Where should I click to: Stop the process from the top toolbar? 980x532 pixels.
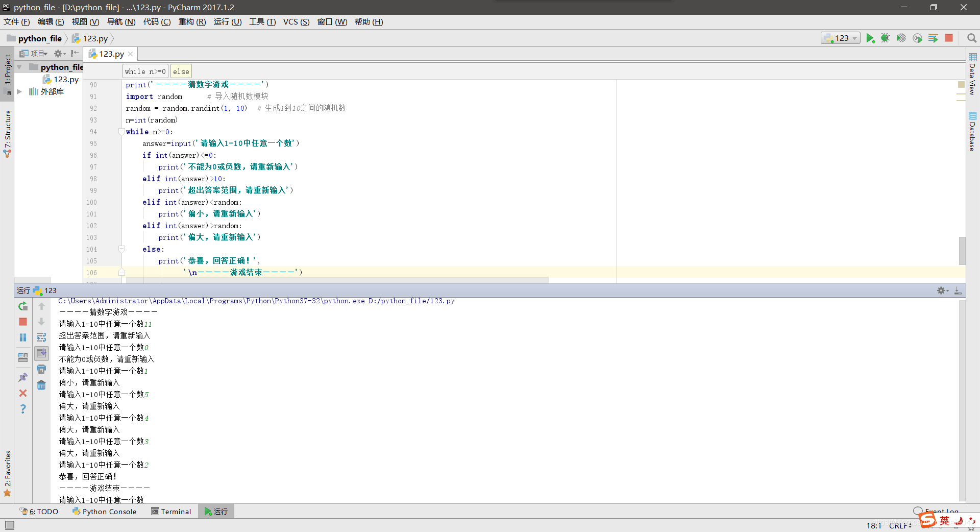pos(949,38)
